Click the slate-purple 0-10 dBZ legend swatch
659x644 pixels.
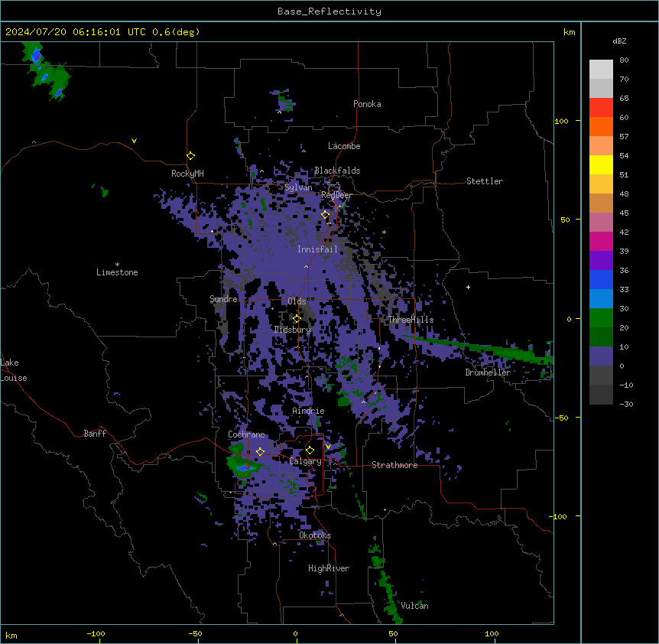pos(601,356)
